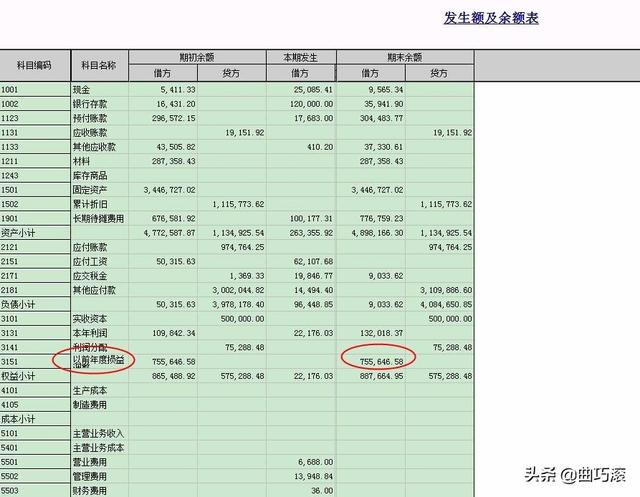The image size is (640, 497).
Task: Click the 长期待摊费用 account name
Action: pos(98,219)
